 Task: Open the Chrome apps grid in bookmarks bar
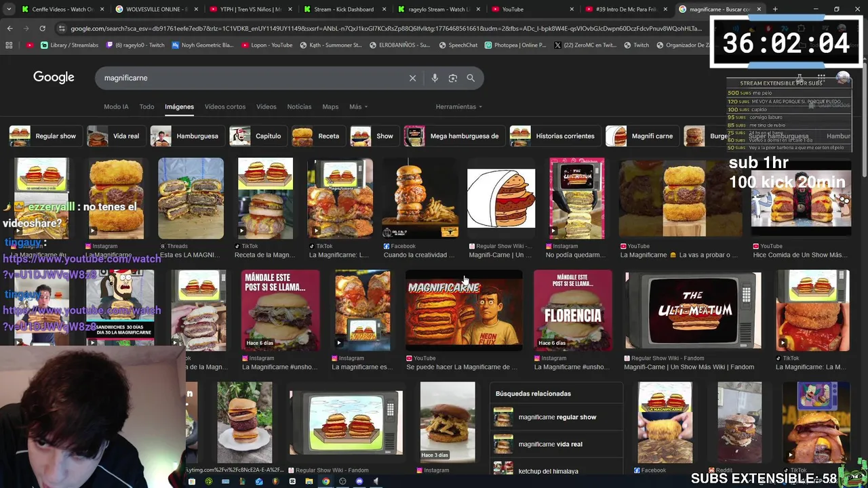[x=9, y=45]
